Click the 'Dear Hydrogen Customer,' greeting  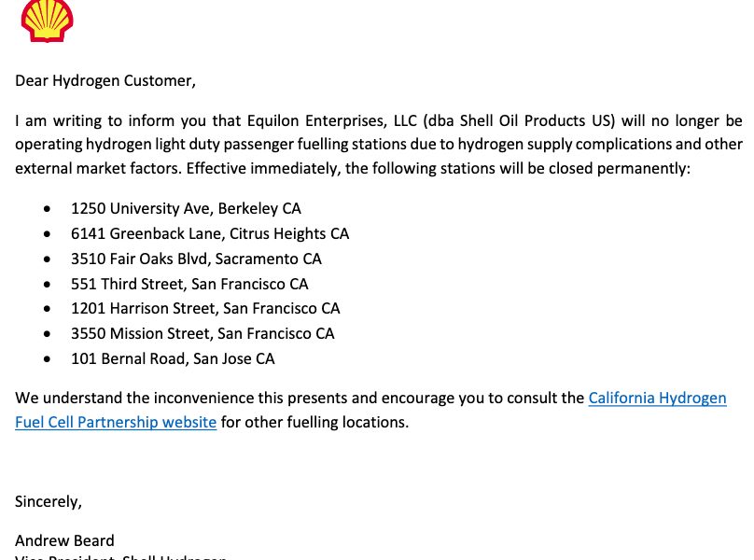click(105, 80)
